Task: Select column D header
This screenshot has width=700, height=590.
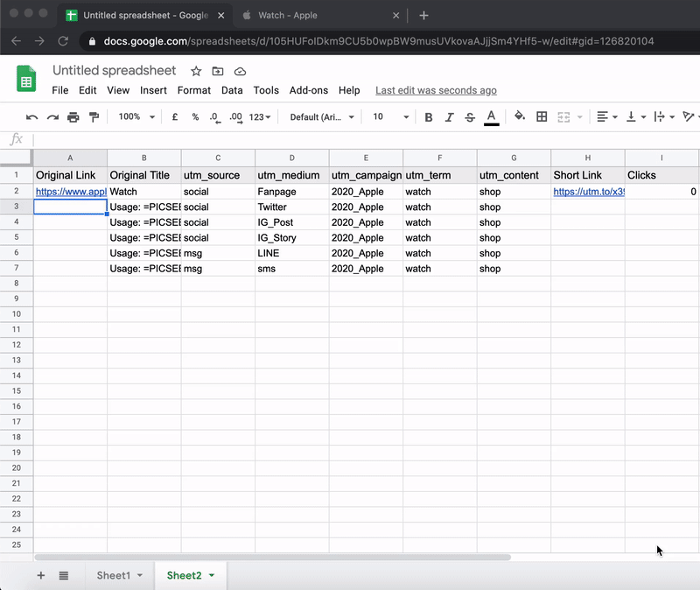Action: (x=292, y=158)
